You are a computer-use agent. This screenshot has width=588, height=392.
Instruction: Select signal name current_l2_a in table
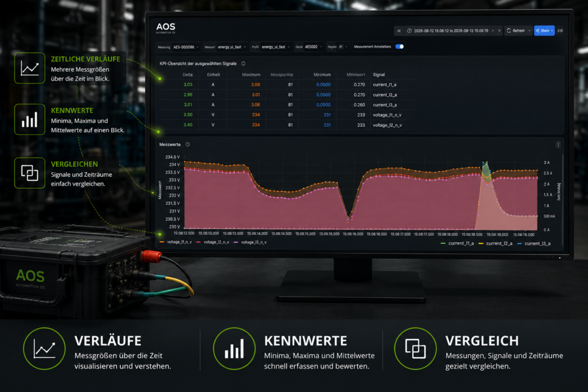[385, 95]
